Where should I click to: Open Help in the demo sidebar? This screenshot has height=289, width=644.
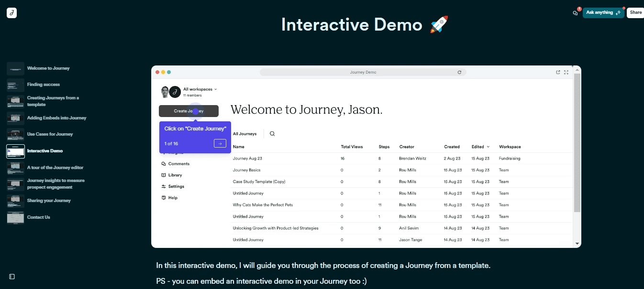coord(172,198)
